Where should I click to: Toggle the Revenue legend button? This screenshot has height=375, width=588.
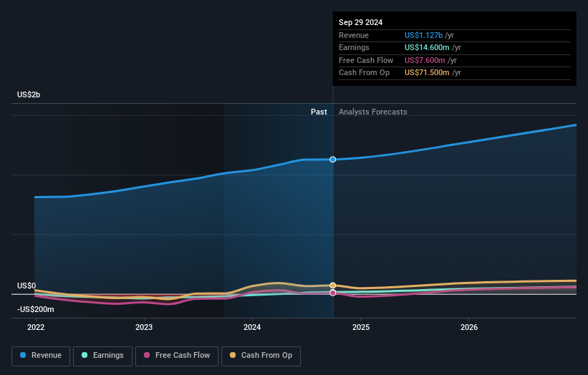41,356
